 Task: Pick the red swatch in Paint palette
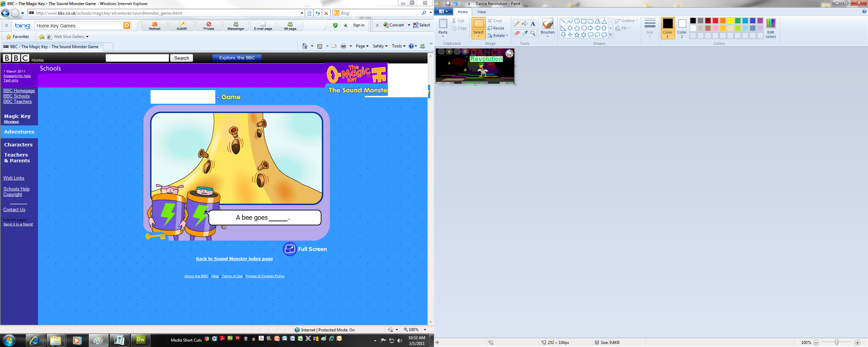coord(715,21)
